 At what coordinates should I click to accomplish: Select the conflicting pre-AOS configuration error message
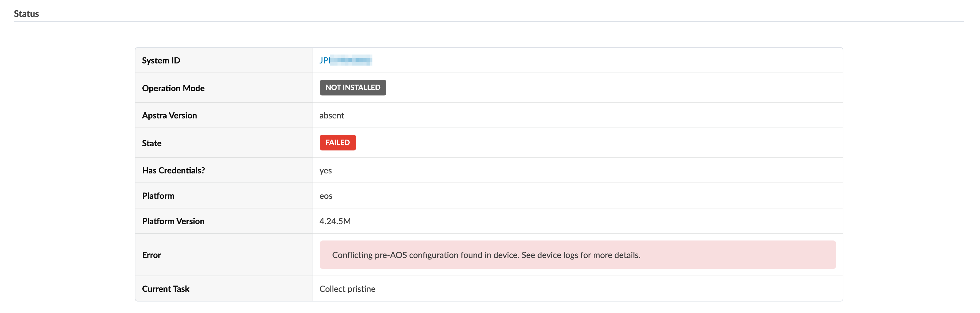click(486, 255)
